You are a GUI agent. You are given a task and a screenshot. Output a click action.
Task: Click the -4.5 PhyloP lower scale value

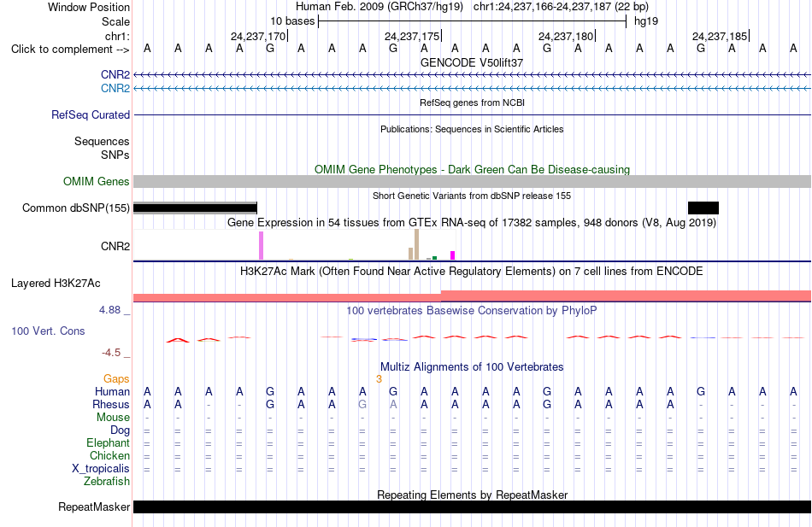(x=111, y=353)
